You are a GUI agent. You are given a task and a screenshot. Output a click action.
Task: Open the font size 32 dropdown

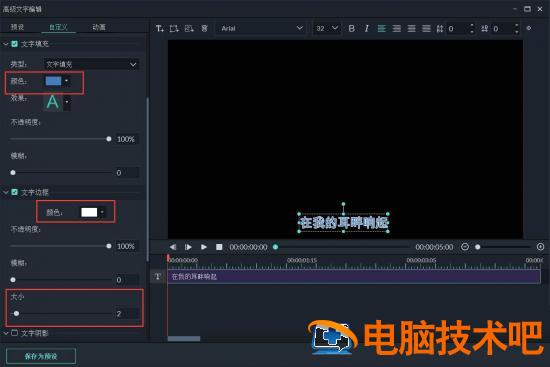(326, 28)
